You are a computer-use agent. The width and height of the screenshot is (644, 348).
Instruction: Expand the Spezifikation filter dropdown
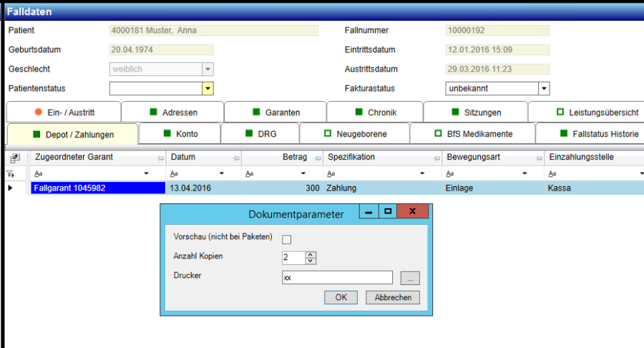[421, 173]
